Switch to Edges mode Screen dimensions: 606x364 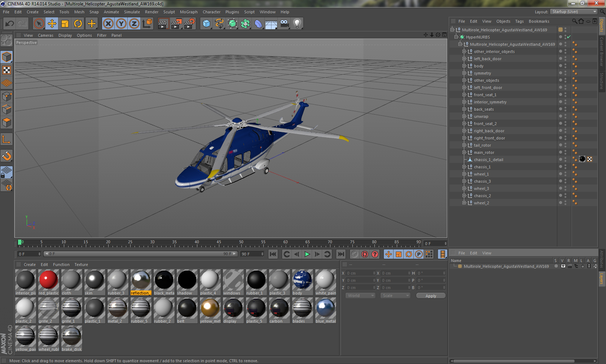point(6,110)
